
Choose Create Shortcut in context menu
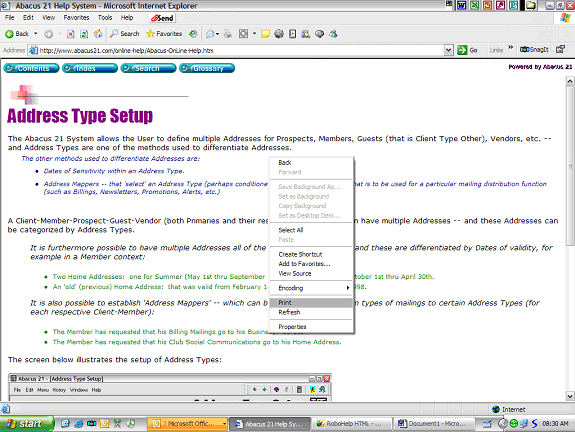[311, 254]
